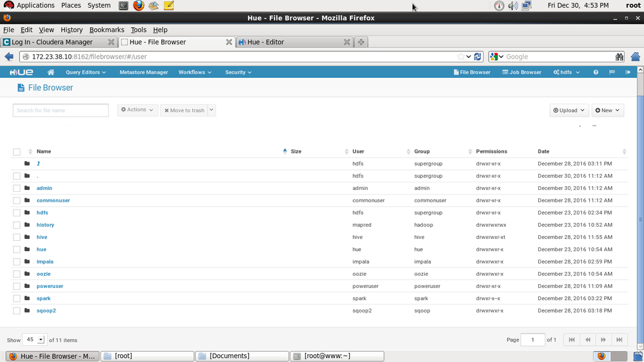Image resolution: width=644 pixels, height=362 pixels.
Task: Go to previous page of the file list
Action: (x=588, y=340)
